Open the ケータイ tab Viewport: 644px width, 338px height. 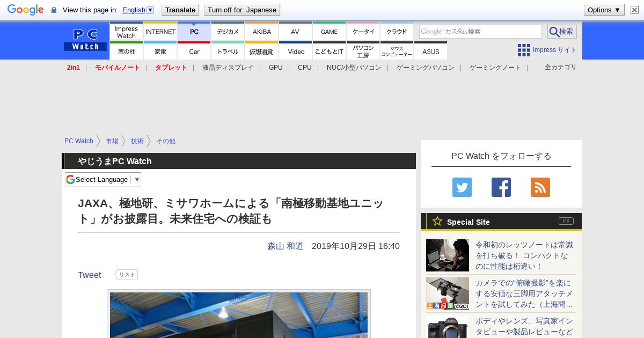(x=363, y=32)
